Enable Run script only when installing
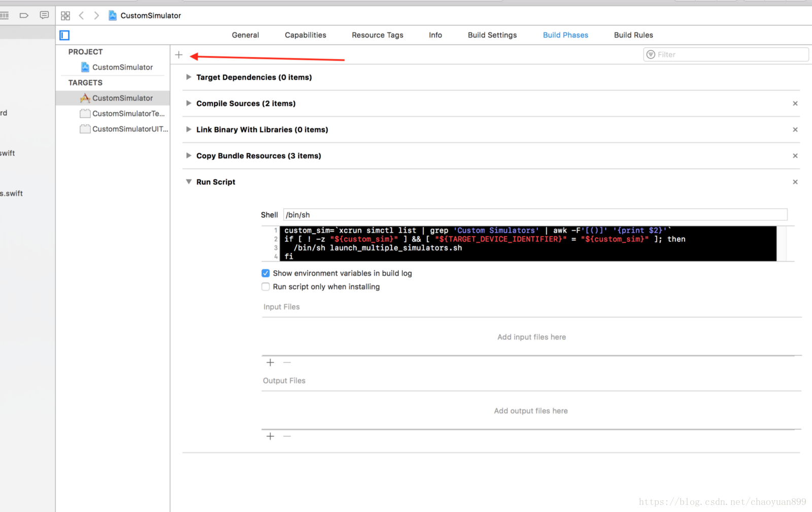The height and width of the screenshot is (512, 812). click(265, 286)
